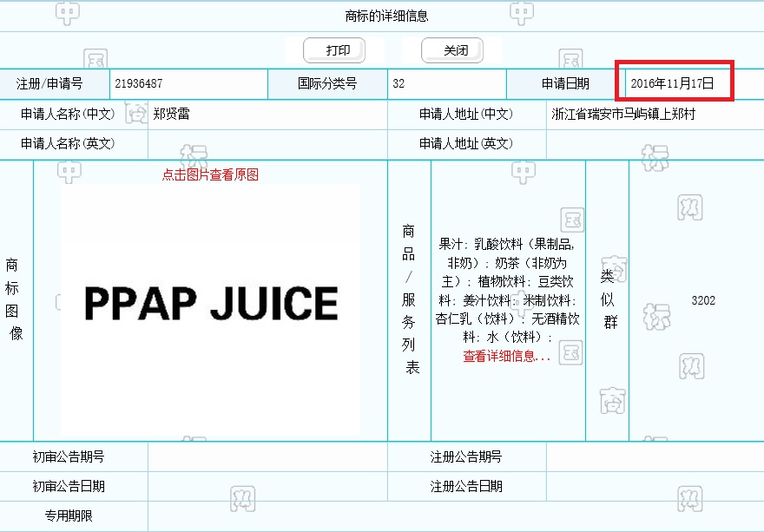This screenshot has width=764, height=532.
Task: Click the vertical 商品/服务列表 label
Action: [409, 299]
